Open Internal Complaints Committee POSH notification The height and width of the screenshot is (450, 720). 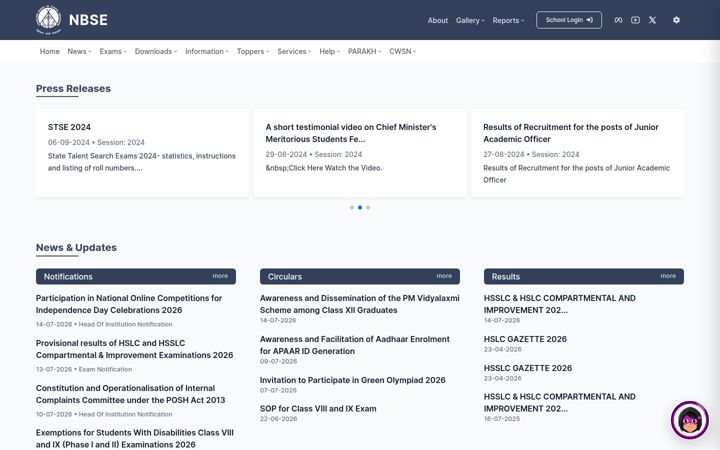(x=130, y=394)
